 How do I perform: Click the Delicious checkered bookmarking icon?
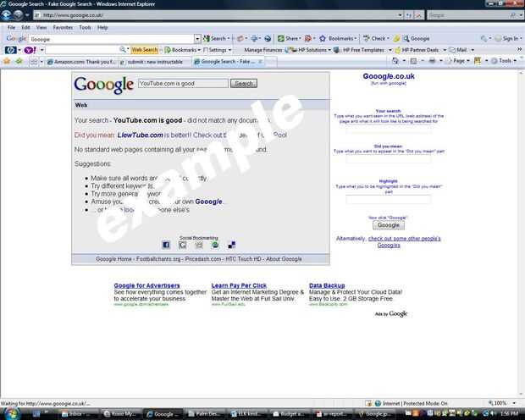231,245
